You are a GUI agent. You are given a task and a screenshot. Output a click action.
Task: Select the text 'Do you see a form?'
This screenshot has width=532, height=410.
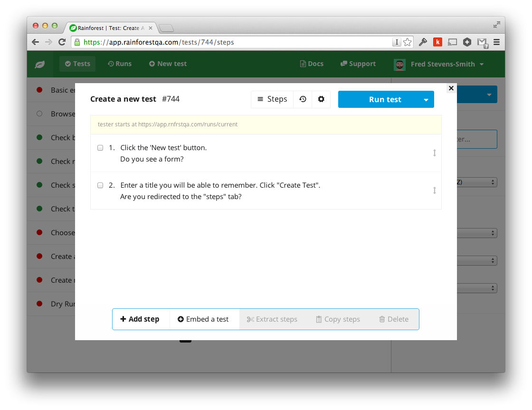pos(152,159)
